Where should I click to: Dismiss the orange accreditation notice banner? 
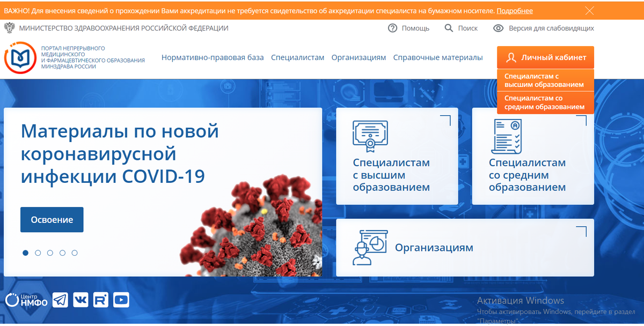(x=589, y=10)
